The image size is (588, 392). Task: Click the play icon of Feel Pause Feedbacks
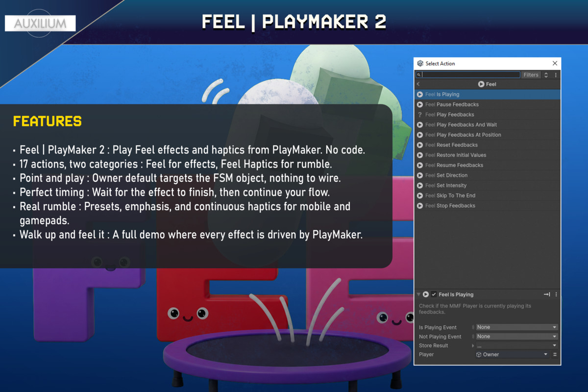pos(420,104)
